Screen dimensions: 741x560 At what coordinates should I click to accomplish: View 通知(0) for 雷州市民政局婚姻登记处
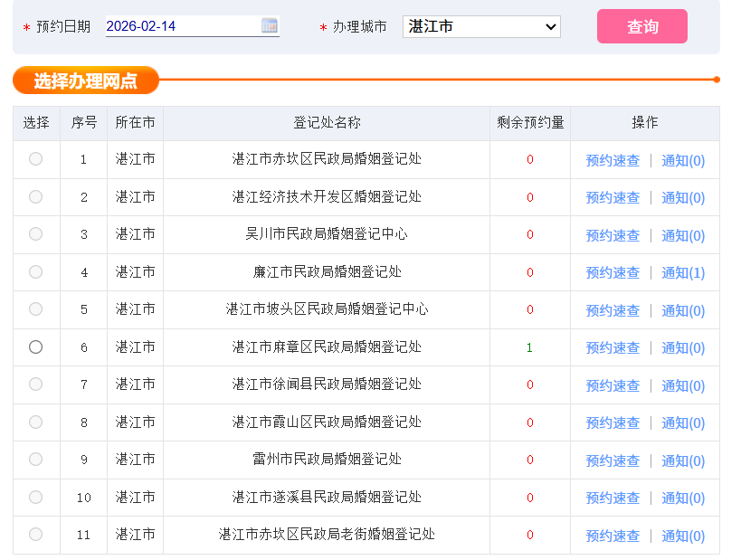tap(681, 460)
